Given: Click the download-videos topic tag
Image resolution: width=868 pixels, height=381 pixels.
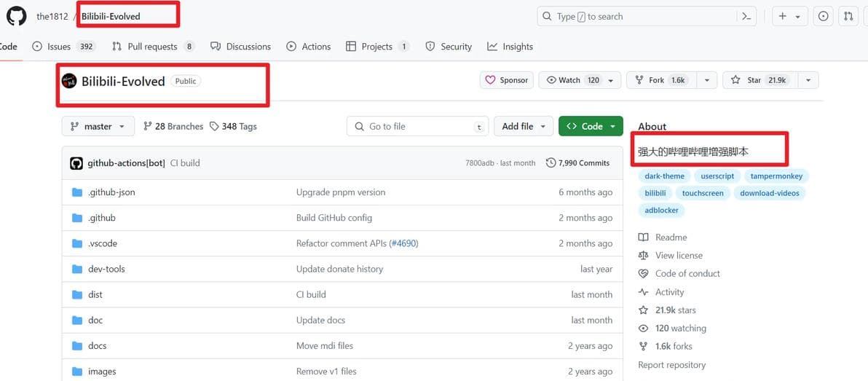Looking at the screenshot, I should click(769, 193).
